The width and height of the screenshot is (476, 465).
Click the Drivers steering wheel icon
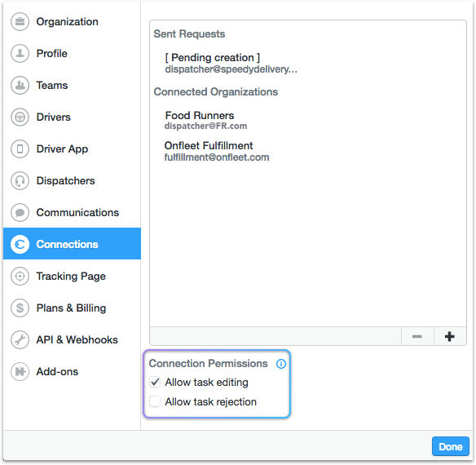20,117
